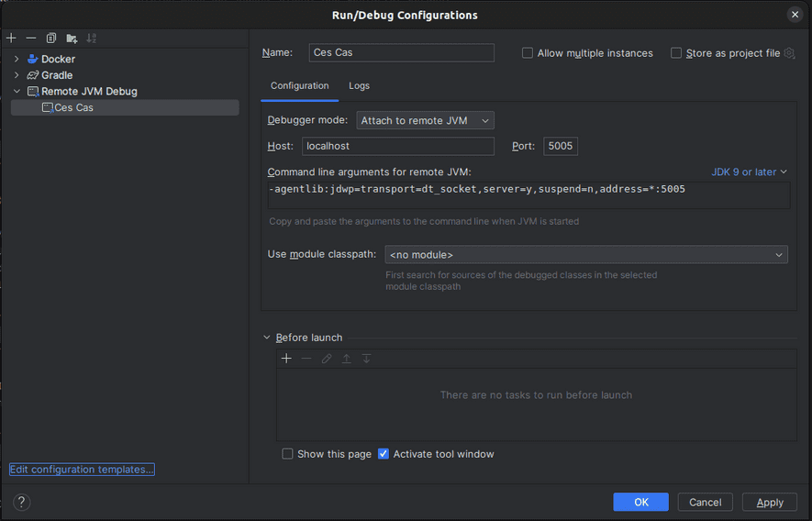This screenshot has width=812, height=521.
Task: Copy the selected configuration
Action: click(x=50, y=38)
